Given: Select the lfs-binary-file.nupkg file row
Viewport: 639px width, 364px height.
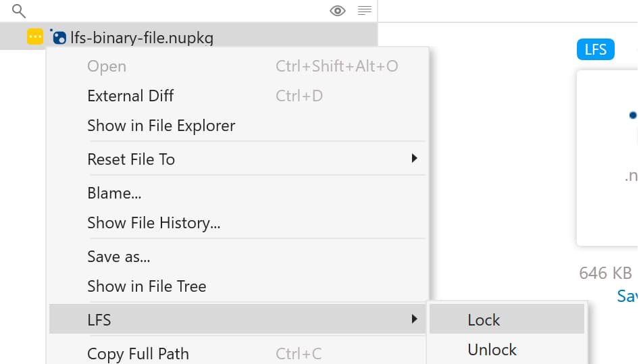Looking at the screenshot, I should [x=188, y=36].
